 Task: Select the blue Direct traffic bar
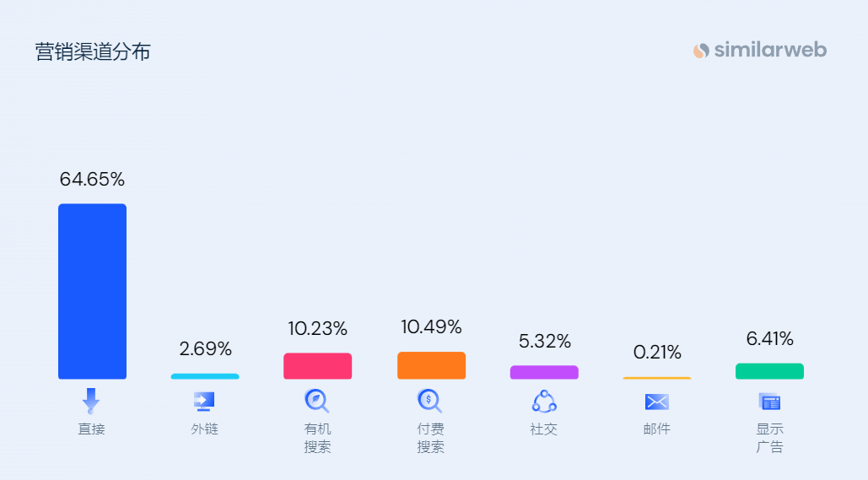[92, 291]
